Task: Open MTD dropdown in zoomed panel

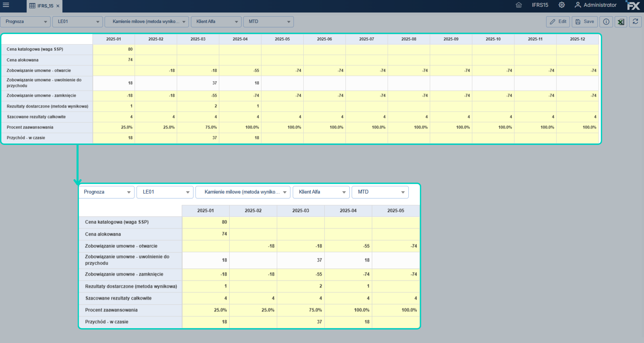Action: (x=380, y=192)
